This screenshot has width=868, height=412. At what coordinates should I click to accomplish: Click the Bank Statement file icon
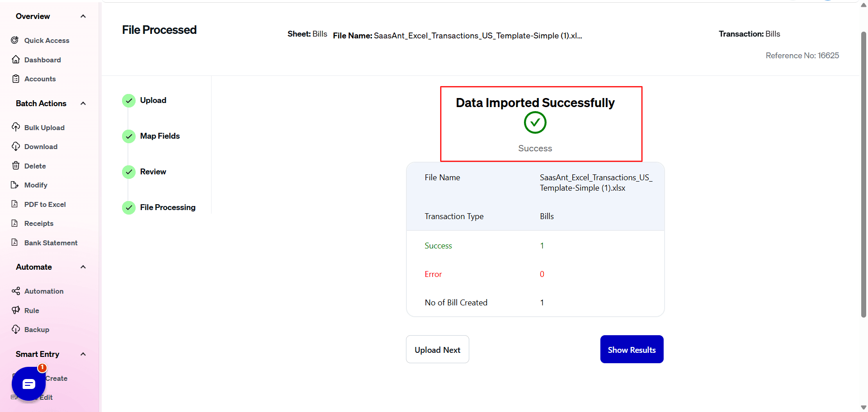click(x=14, y=242)
